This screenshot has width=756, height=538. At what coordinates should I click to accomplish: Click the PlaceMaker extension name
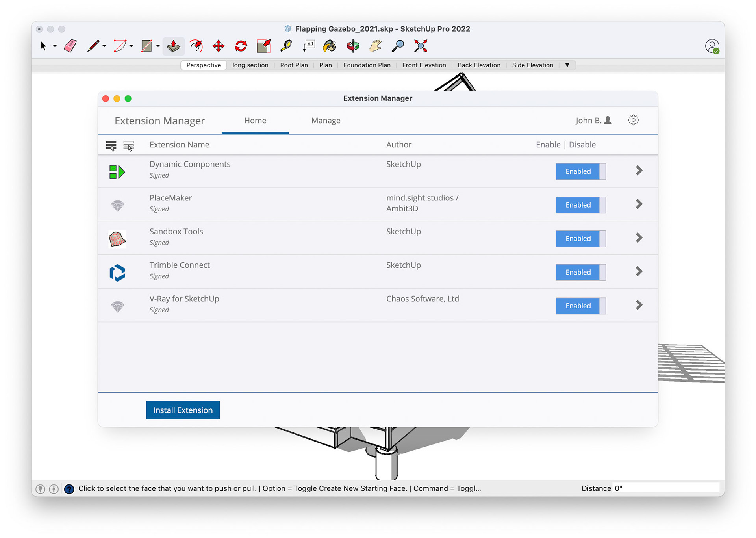click(x=170, y=198)
